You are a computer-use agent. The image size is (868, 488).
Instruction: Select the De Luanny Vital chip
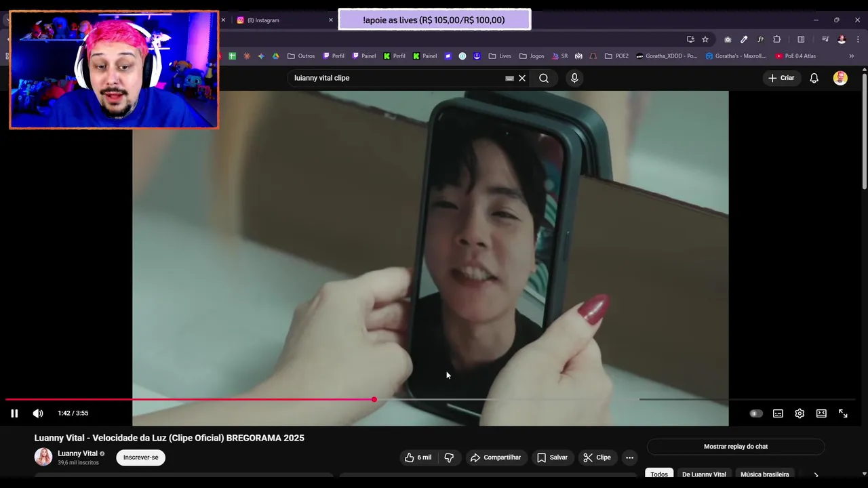704,474
